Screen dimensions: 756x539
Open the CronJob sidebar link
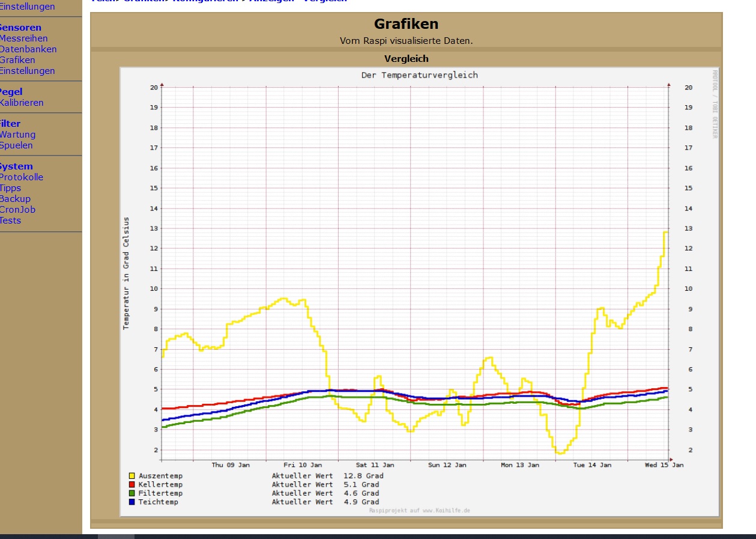[x=17, y=210]
